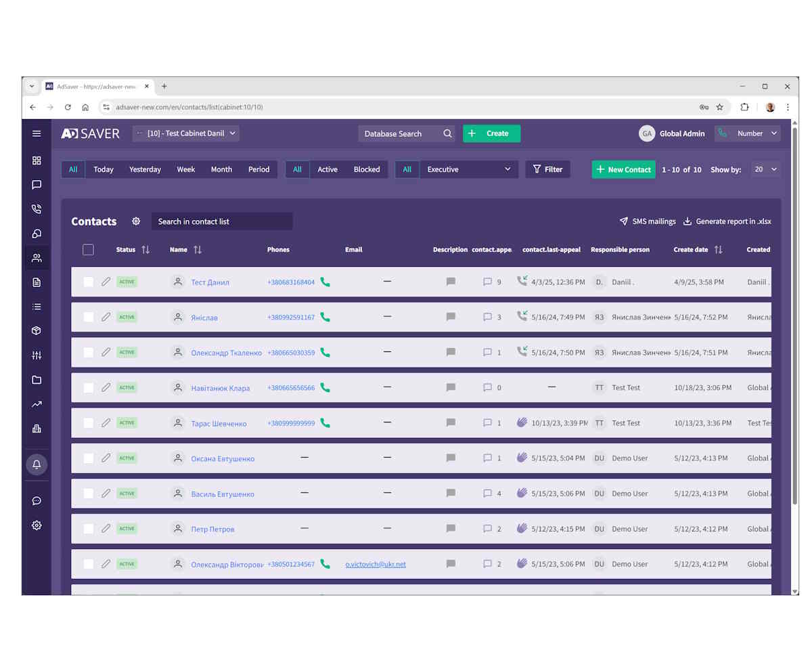This screenshot has width=812, height=652.
Task: Open the Show by 20 dropdown
Action: pyautogui.click(x=765, y=169)
